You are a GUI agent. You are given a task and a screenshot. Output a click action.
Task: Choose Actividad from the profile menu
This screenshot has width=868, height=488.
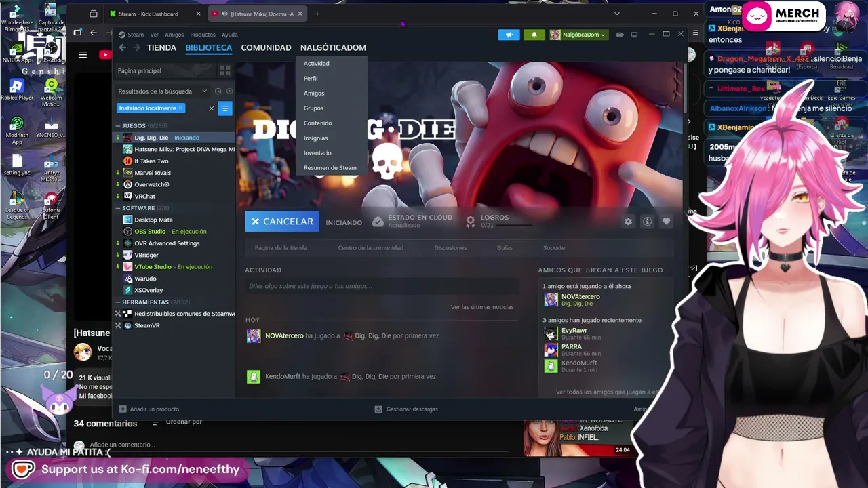tap(317, 64)
